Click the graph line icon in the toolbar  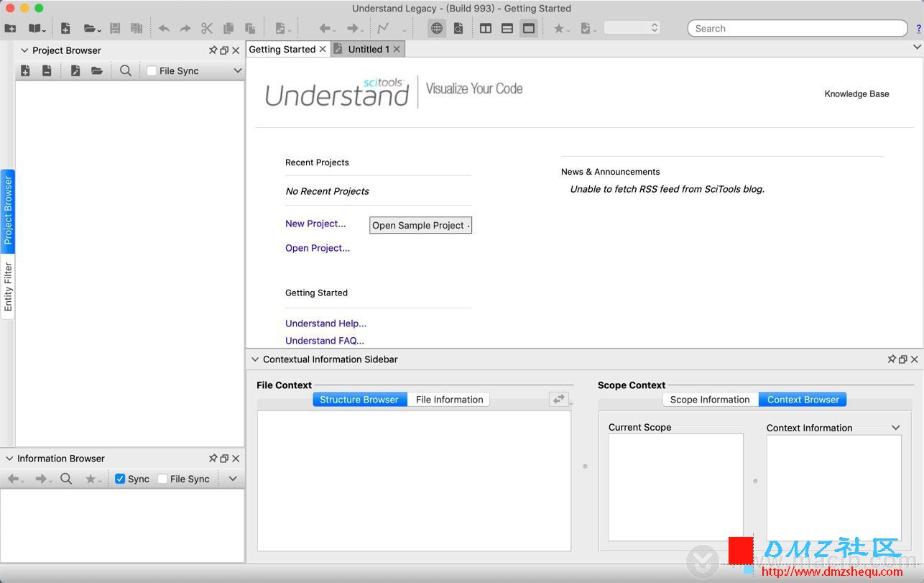point(384,29)
